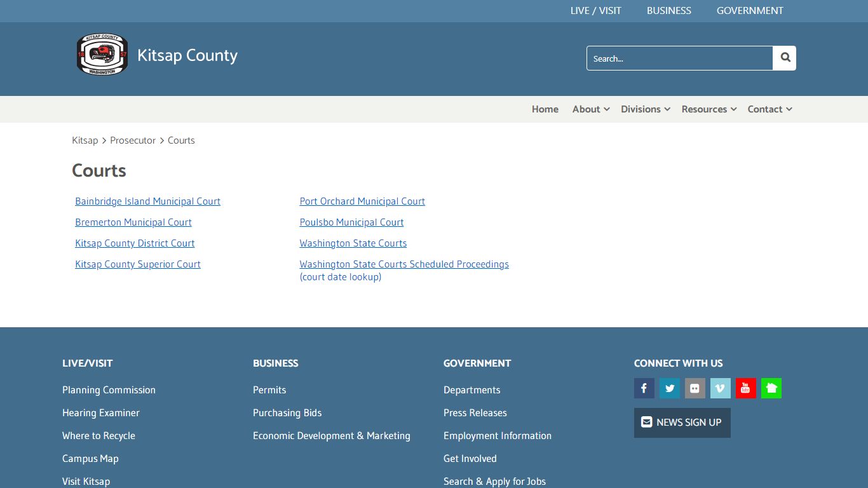Screen dimensions: 868x488
Task: Click the Kitsap County seal logo
Action: [102, 55]
